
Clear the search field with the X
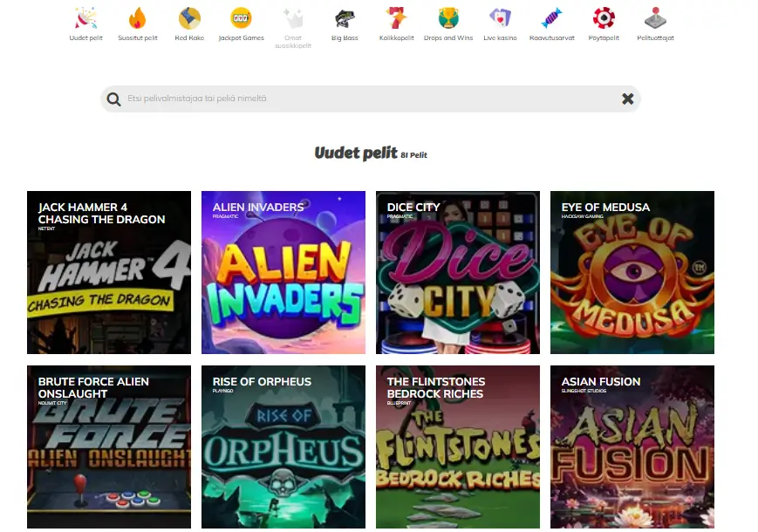click(x=627, y=99)
